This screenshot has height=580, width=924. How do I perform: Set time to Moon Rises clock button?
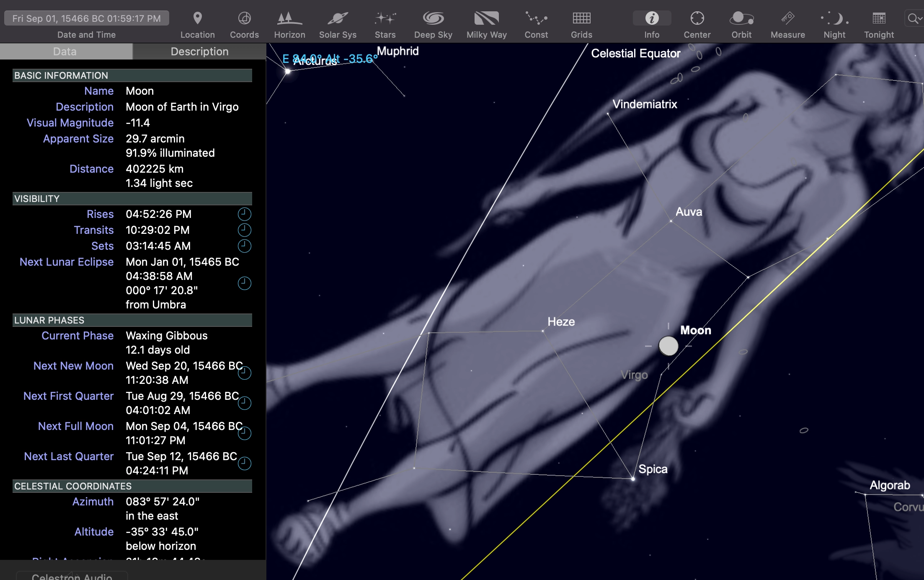click(244, 214)
